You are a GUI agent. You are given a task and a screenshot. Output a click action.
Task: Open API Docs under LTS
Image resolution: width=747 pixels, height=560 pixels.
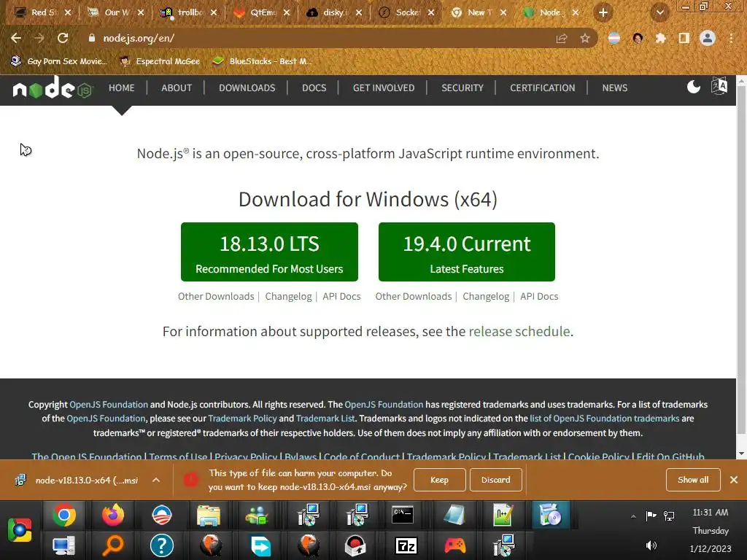(x=341, y=296)
